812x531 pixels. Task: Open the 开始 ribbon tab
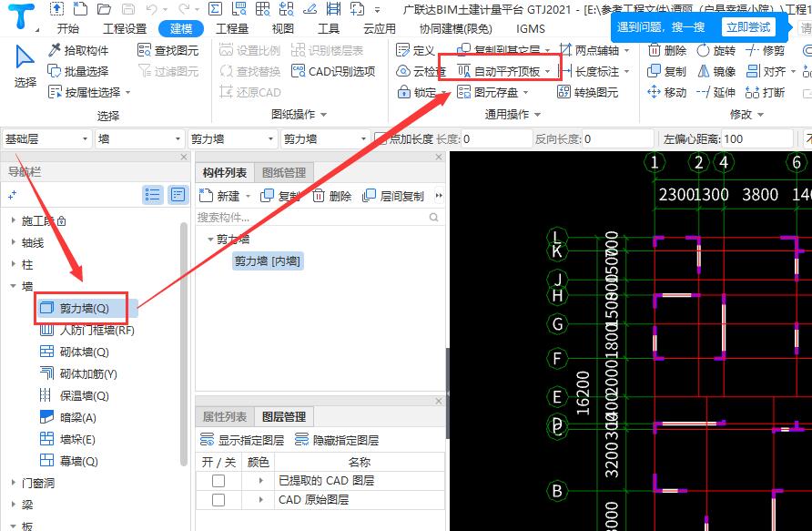68,28
